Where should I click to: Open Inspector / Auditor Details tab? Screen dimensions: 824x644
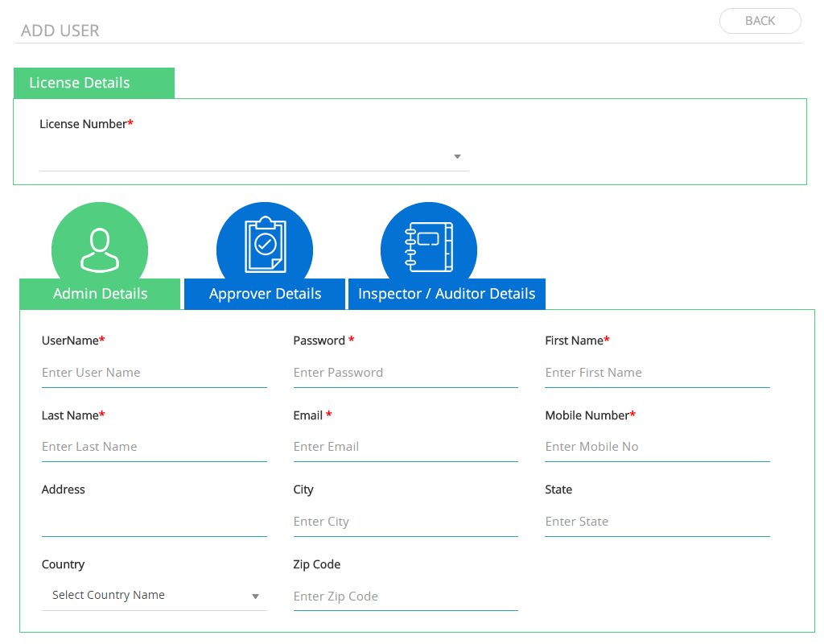447,294
